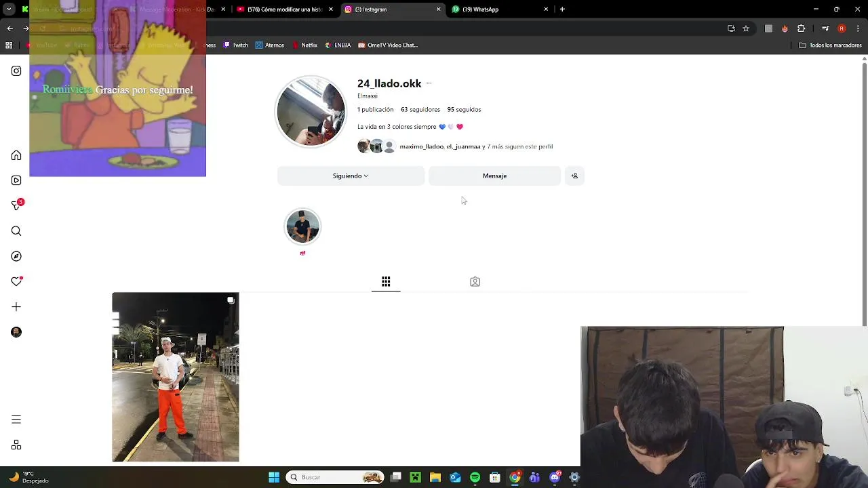
Task: Click similar accounts suggestion icon button
Action: point(574,176)
